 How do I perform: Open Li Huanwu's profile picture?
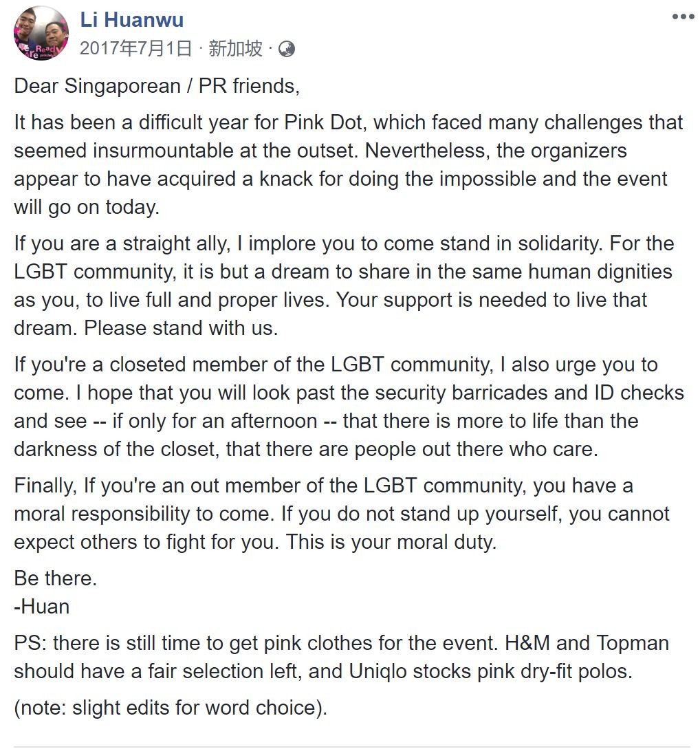[41, 33]
